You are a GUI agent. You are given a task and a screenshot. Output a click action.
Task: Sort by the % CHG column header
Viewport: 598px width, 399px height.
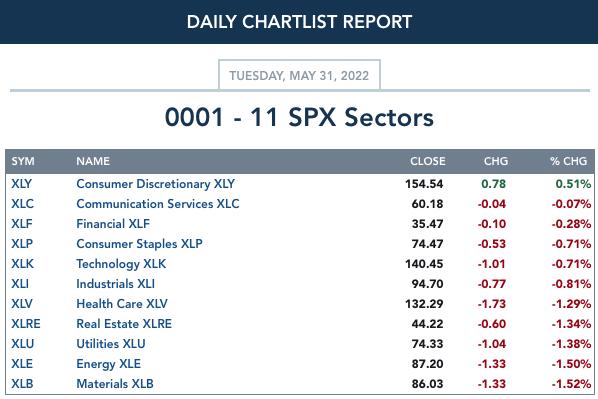click(x=568, y=161)
